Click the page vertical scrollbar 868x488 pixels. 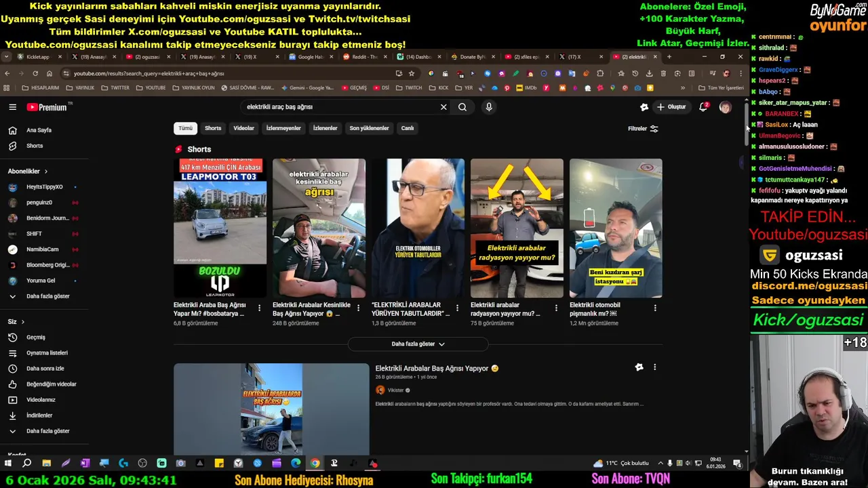click(747, 123)
